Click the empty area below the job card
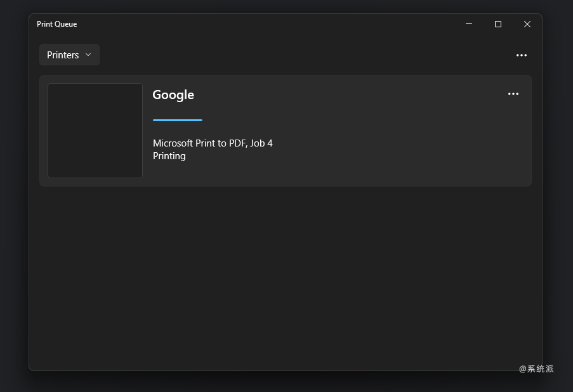This screenshot has height=392, width=573. tap(286, 278)
